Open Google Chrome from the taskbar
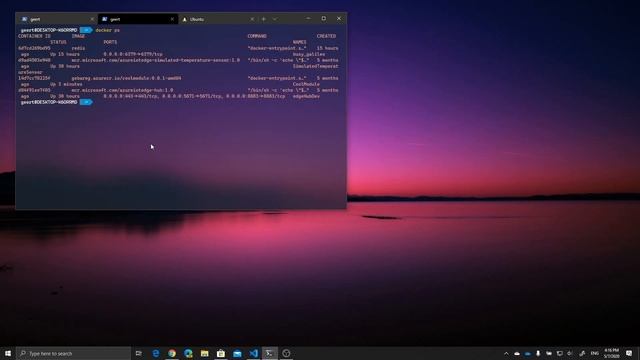Image resolution: width=640 pixels, height=360 pixels. click(x=172, y=353)
